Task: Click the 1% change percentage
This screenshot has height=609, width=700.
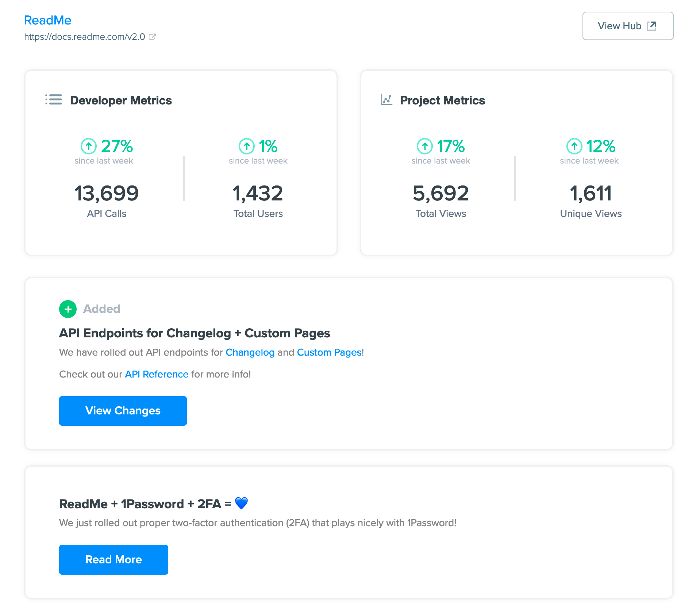Action: tap(268, 146)
